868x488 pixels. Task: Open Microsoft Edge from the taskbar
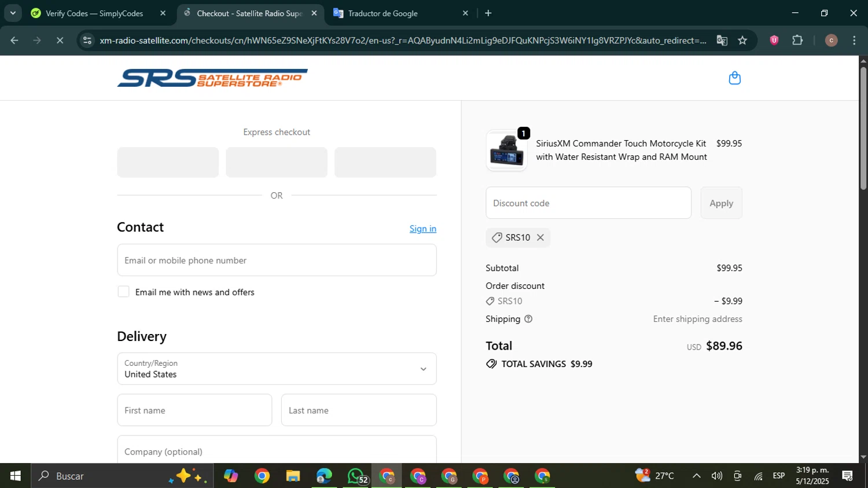[324, 476]
